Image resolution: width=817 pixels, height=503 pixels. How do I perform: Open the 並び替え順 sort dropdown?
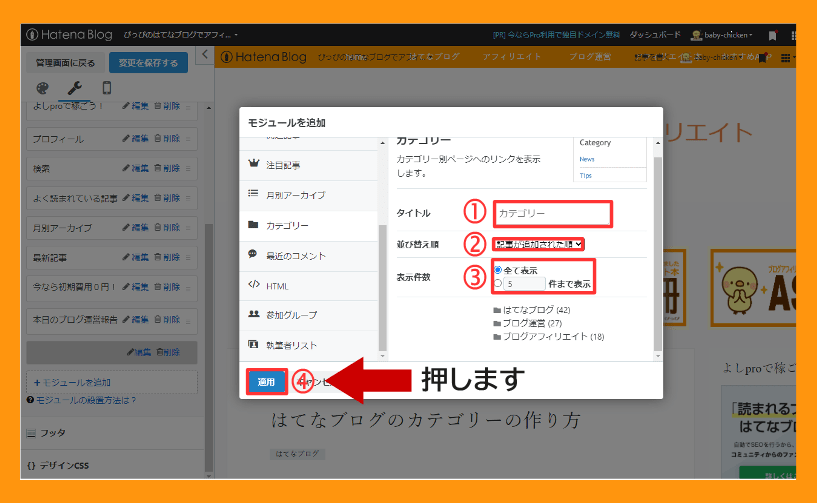pos(538,244)
